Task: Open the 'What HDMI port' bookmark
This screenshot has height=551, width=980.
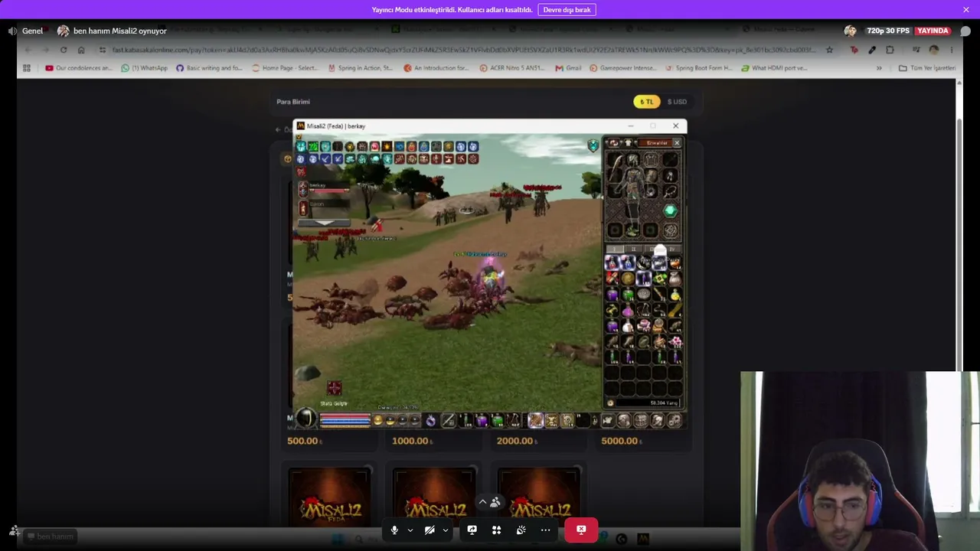Action: (x=774, y=68)
